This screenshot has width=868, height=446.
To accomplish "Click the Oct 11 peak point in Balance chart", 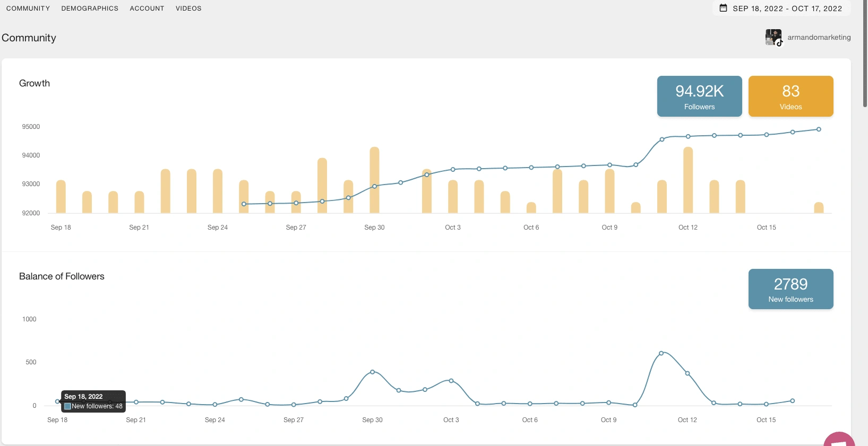I will (x=661, y=353).
